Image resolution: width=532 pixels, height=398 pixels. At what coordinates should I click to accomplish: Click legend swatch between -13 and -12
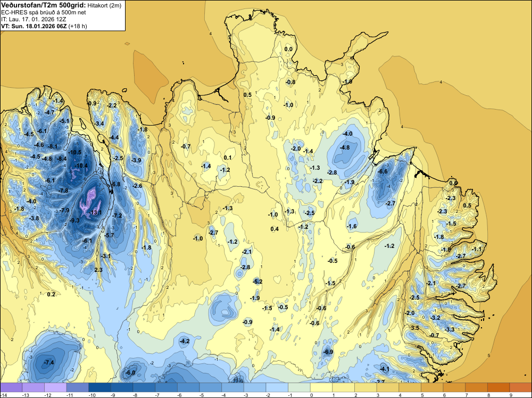33,387
